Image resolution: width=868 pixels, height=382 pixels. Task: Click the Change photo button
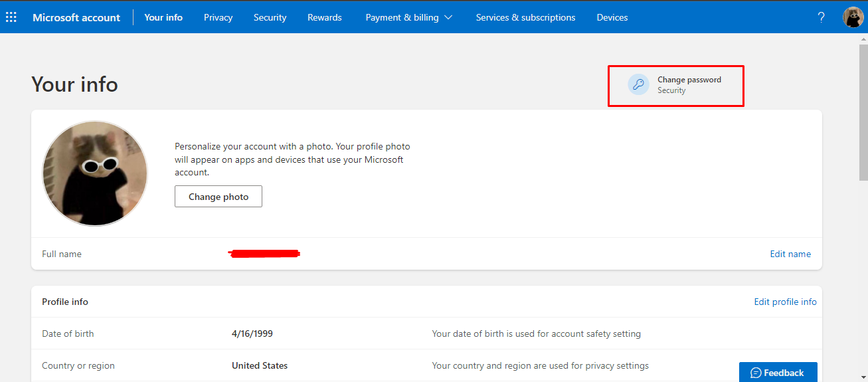tap(218, 197)
